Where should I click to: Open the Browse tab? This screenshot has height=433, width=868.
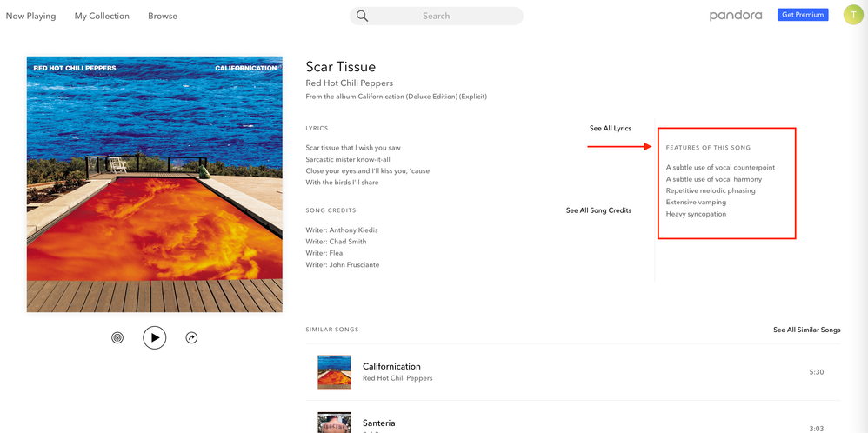coord(163,16)
